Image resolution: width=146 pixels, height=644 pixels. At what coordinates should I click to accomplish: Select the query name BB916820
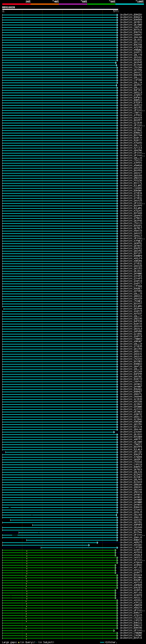(8, 7)
